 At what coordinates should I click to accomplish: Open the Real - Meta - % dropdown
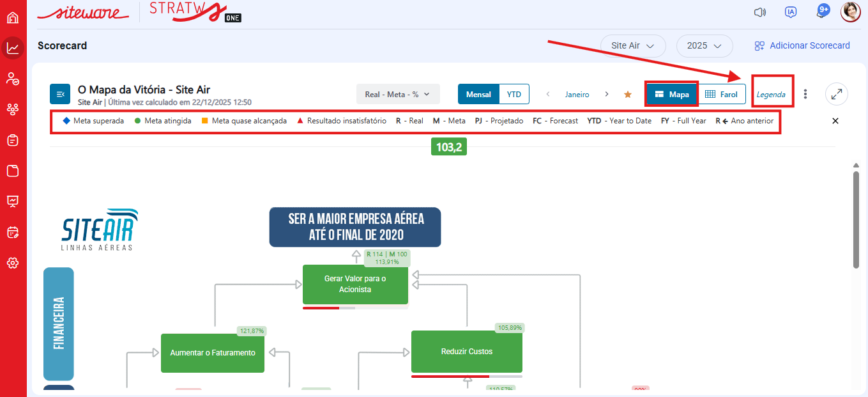[x=397, y=94]
